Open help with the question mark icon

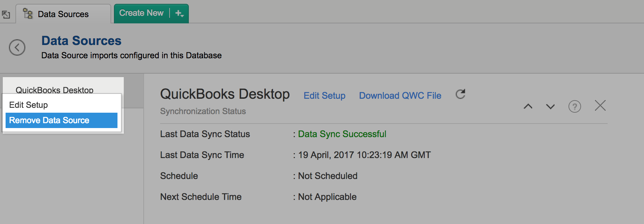pyautogui.click(x=574, y=106)
